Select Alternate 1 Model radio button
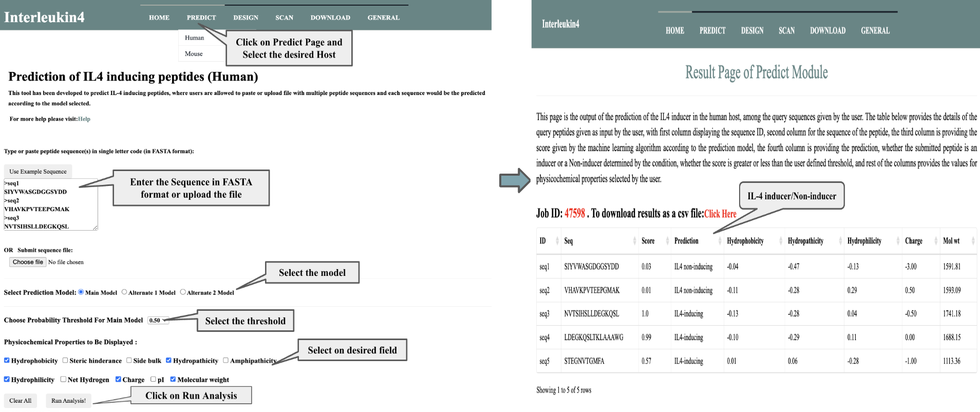The image size is (980, 412). pos(124,292)
